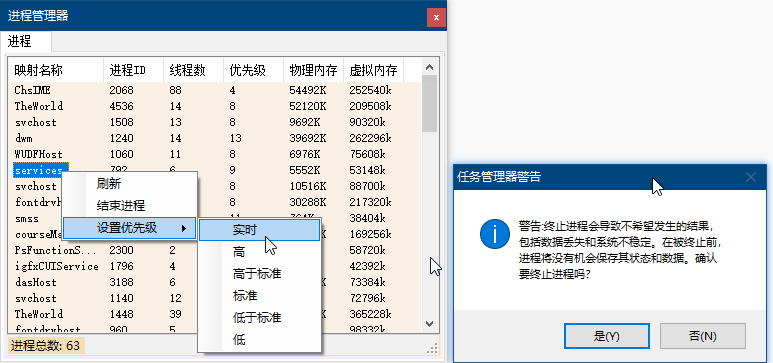Select the ChsIME process row
Screen dimensions: 773x363
[x=214, y=90]
